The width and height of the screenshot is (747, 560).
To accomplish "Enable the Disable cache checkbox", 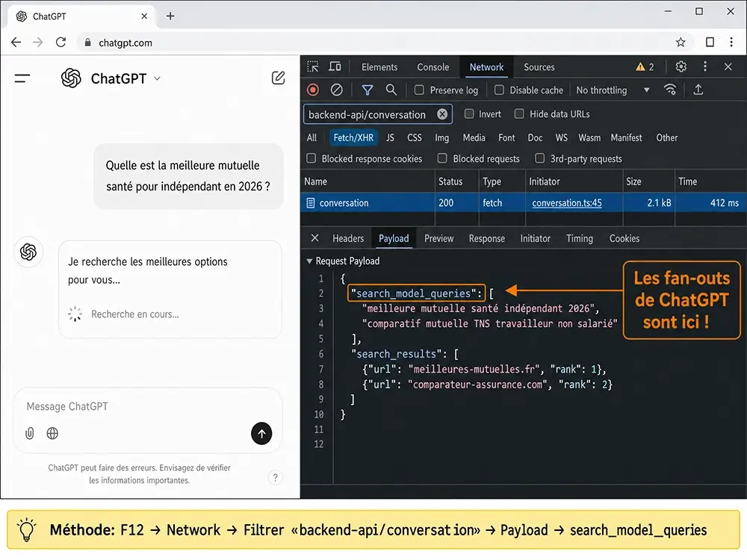I will coord(499,90).
